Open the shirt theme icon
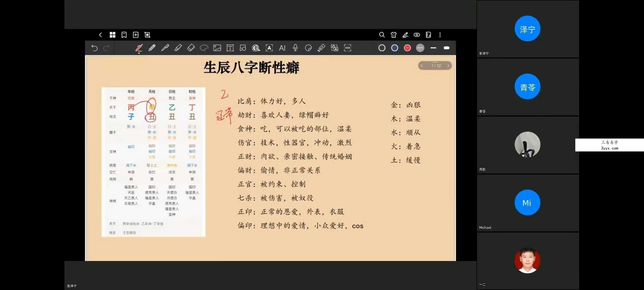Viewport: 644px width, 290px height. (x=394, y=35)
